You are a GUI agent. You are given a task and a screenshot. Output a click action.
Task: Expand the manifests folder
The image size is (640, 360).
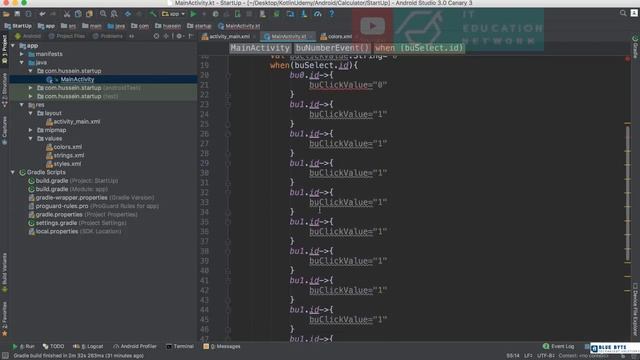[22, 54]
